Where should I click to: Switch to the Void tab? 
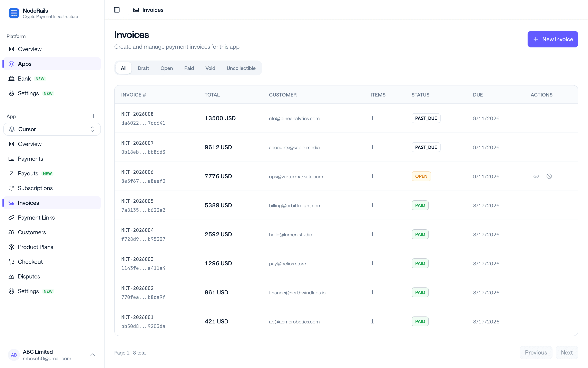click(210, 68)
